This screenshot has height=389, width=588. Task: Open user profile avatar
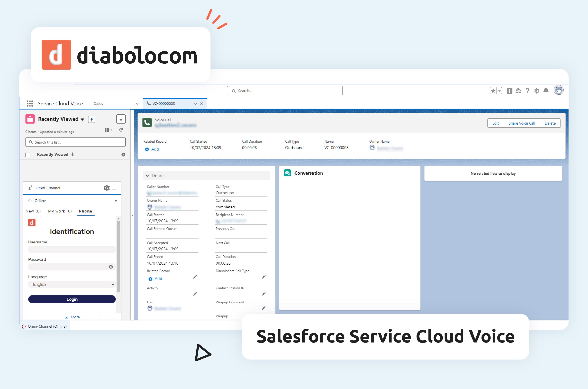(x=559, y=91)
